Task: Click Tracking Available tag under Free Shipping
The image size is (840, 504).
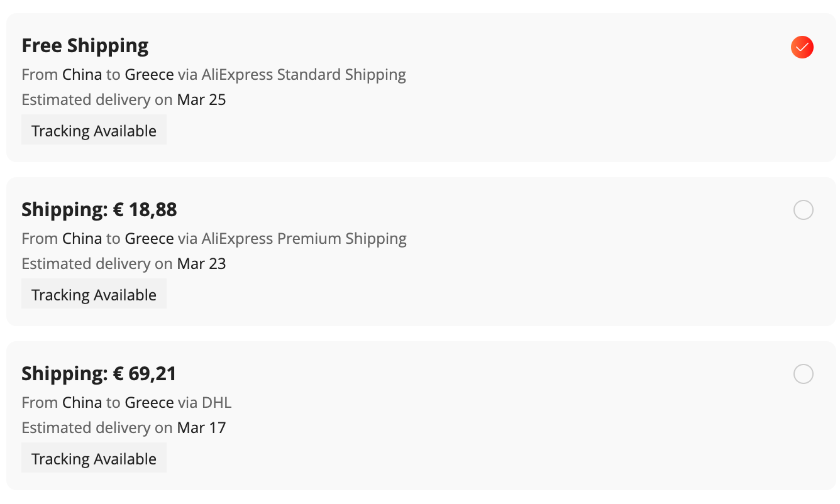Action: click(x=94, y=131)
